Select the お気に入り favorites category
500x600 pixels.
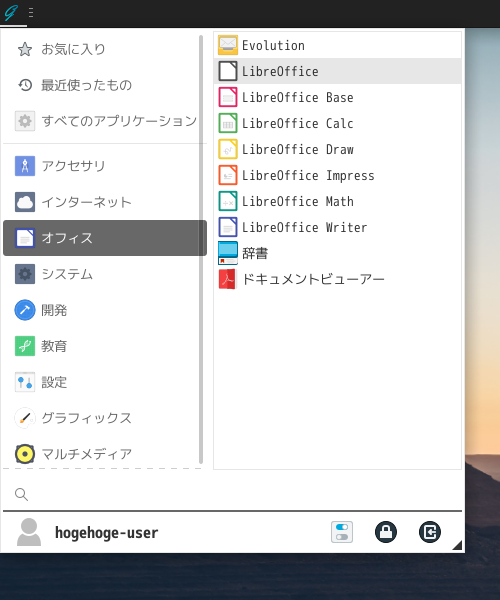coord(101,49)
